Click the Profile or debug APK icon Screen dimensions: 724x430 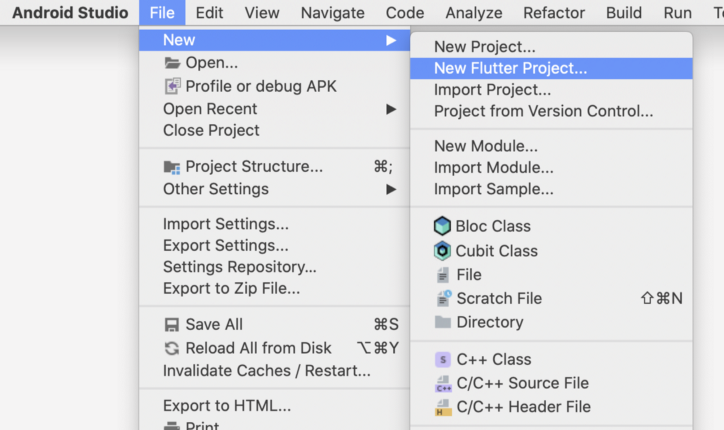click(x=171, y=86)
